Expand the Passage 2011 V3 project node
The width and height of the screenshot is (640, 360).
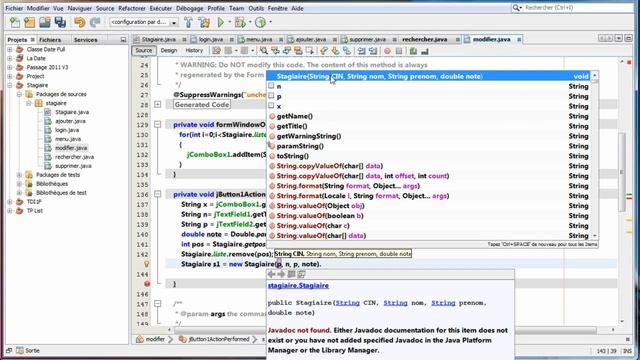pos(10,67)
